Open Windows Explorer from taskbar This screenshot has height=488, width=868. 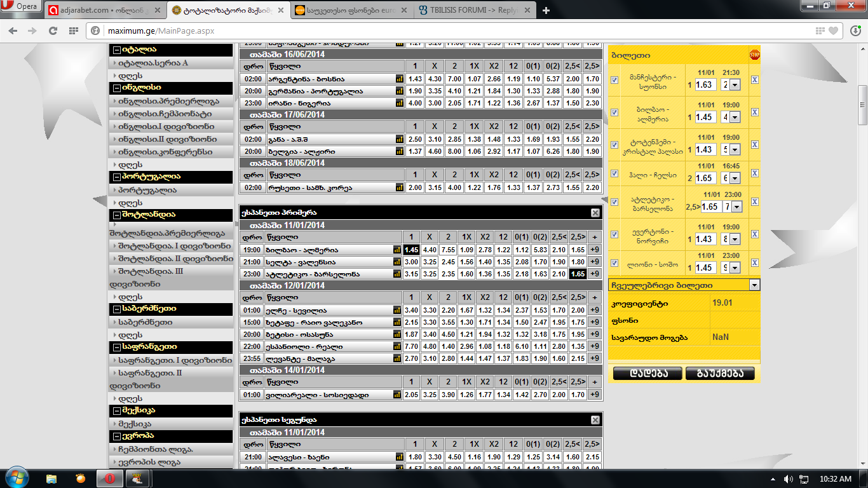coord(51,478)
